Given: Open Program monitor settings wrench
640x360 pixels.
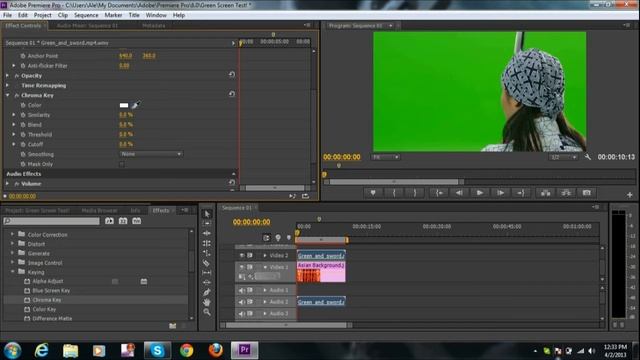Looking at the screenshot, I should pyautogui.click(x=588, y=157).
